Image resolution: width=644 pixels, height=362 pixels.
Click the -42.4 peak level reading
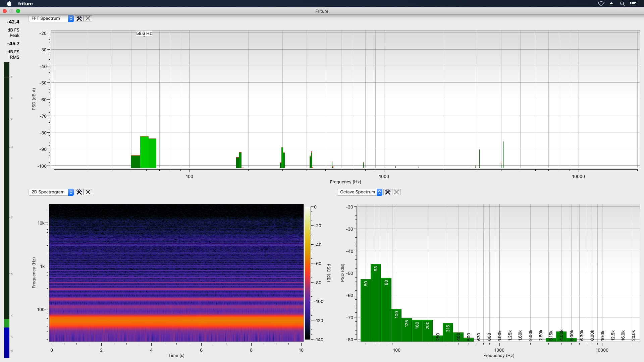coord(13,22)
